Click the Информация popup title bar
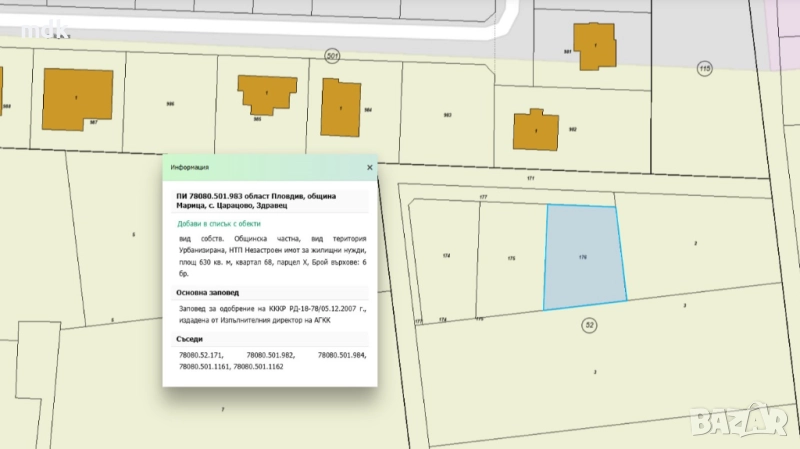Viewport: 800px width, 449px height. pyautogui.click(x=260, y=168)
